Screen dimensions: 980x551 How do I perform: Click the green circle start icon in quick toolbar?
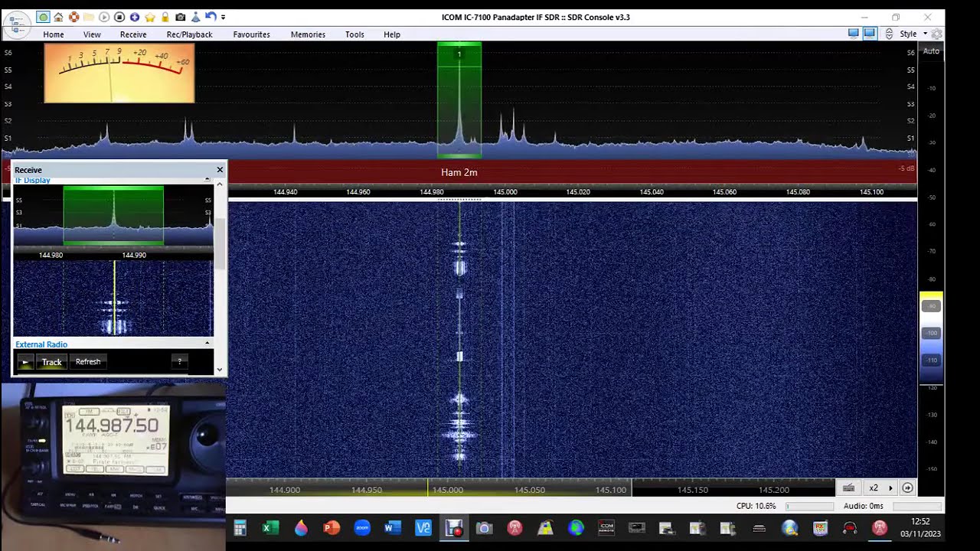tap(44, 17)
